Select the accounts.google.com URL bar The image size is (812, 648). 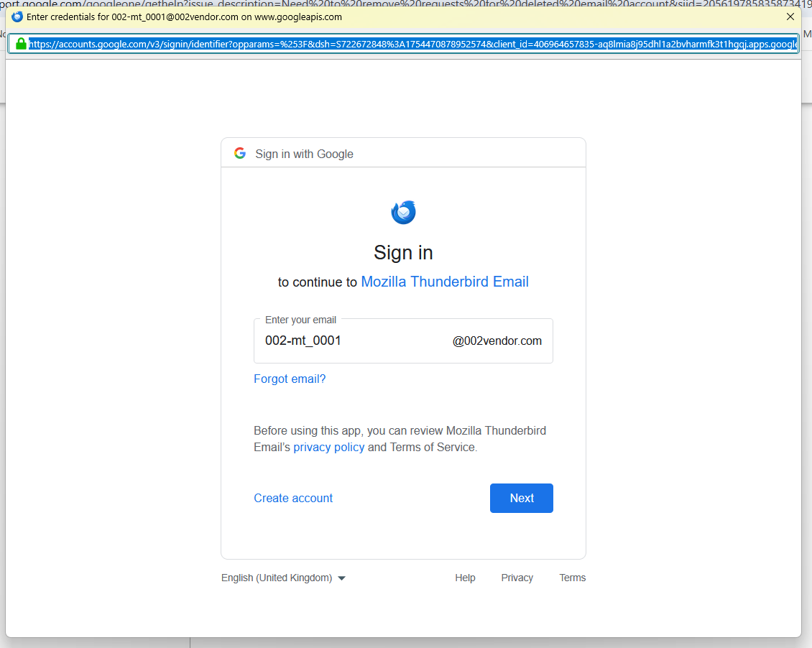point(404,44)
